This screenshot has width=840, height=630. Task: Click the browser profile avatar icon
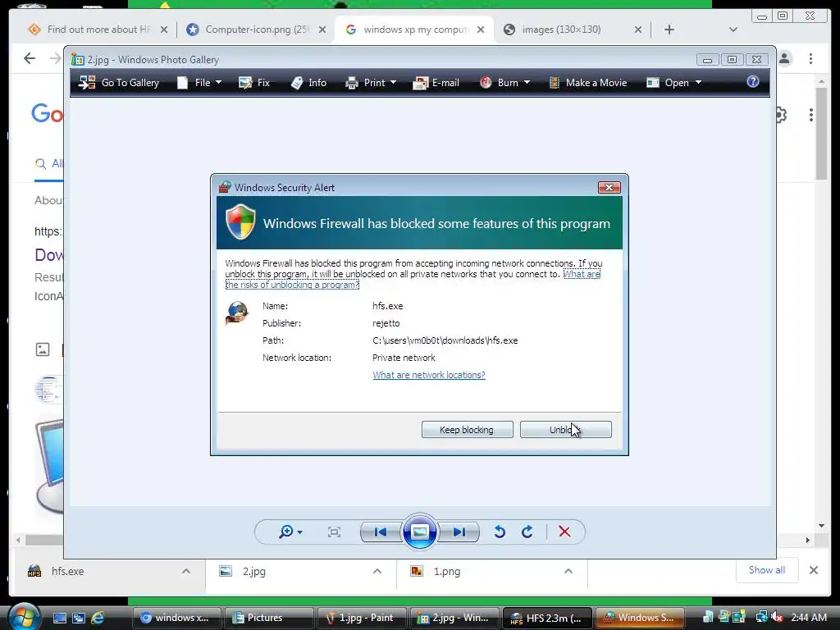coord(785,58)
